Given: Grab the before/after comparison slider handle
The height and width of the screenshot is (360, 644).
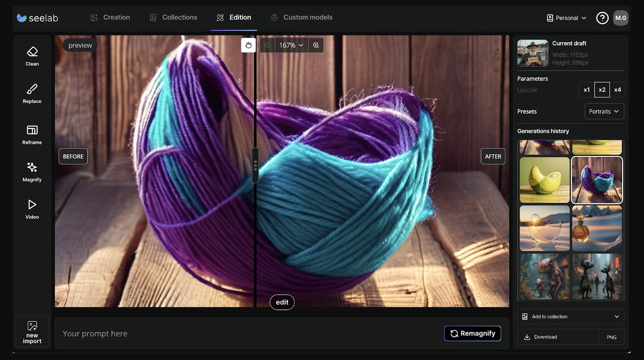Looking at the screenshot, I should pos(255,166).
